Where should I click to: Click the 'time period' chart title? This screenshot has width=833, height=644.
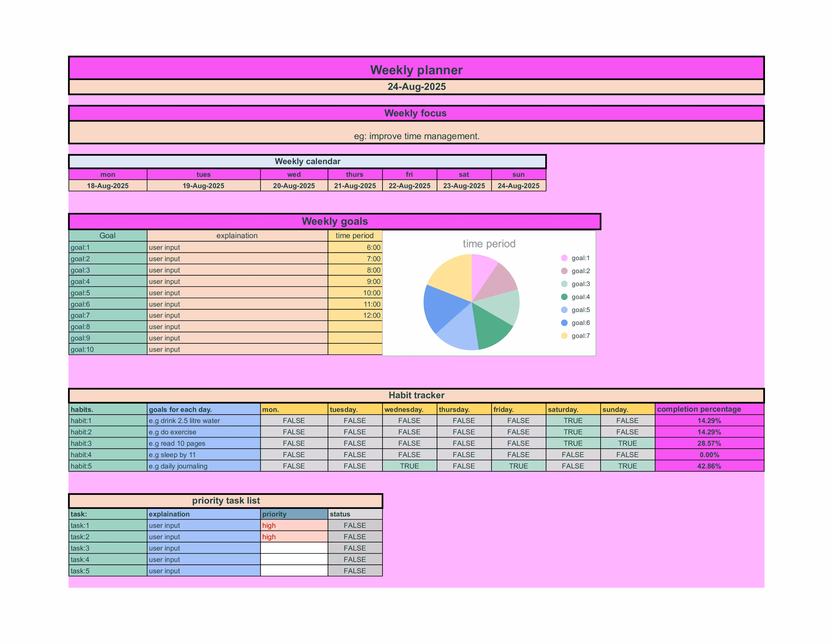click(489, 244)
